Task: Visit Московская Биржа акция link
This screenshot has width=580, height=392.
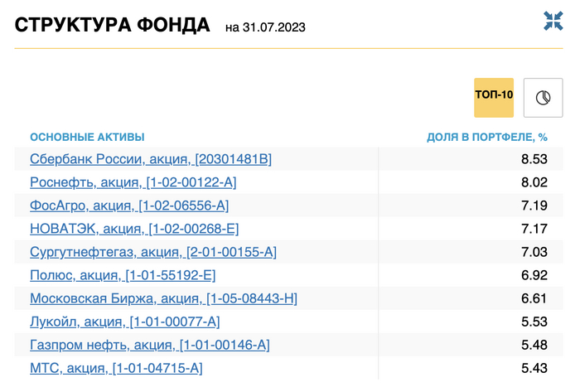Action: [x=163, y=298]
